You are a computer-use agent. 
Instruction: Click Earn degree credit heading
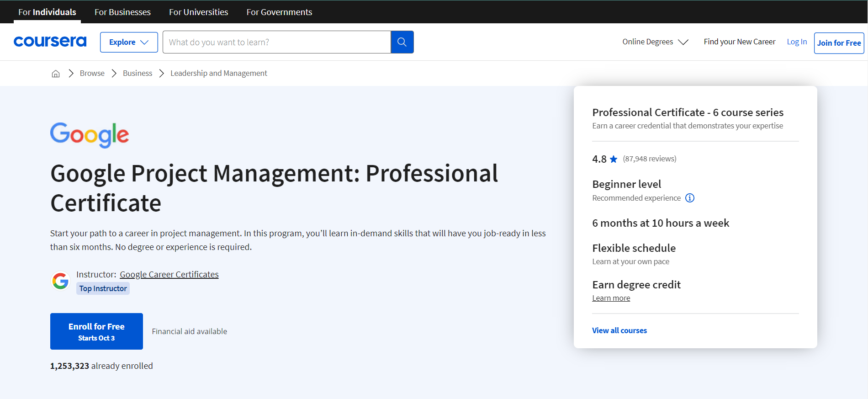pyautogui.click(x=636, y=285)
